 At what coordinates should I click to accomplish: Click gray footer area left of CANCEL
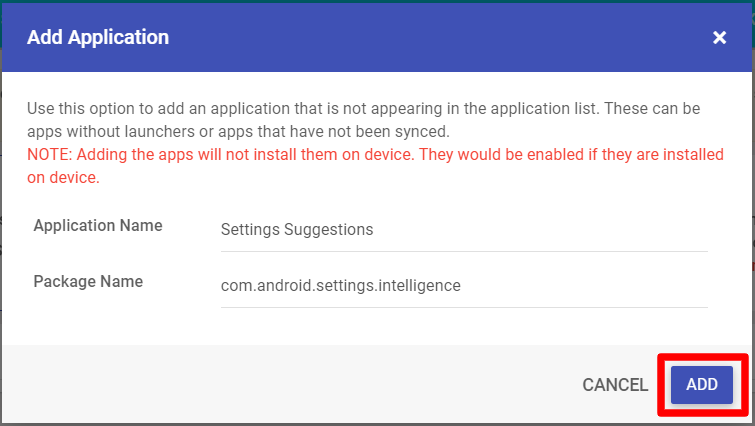click(x=289, y=384)
